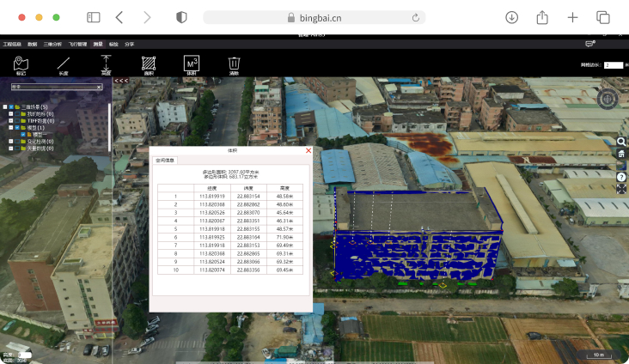Close the 体积 results dialog
Viewport: 629px width, 364px height.
coord(308,150)
